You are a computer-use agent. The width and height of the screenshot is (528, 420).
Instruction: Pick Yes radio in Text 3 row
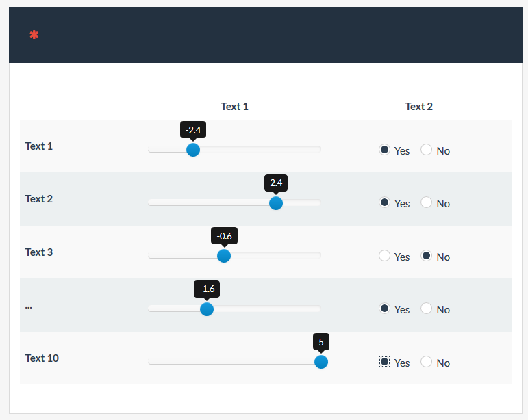[385, 256]
